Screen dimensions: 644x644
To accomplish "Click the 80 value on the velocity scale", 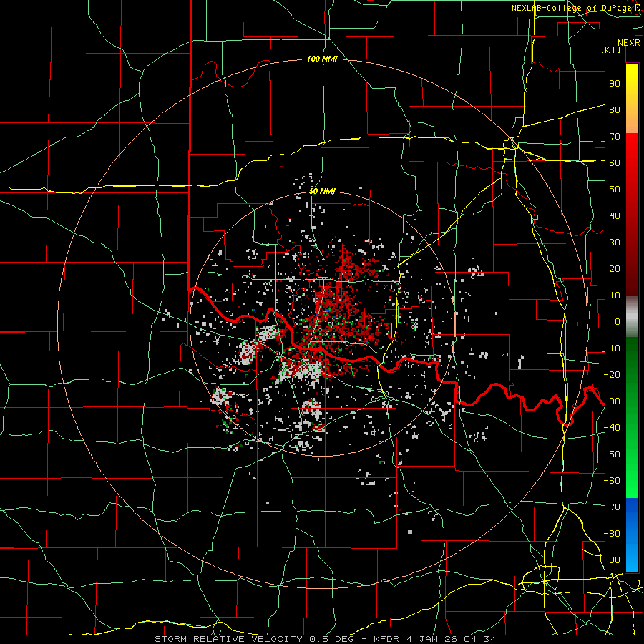I will [615, 110].
